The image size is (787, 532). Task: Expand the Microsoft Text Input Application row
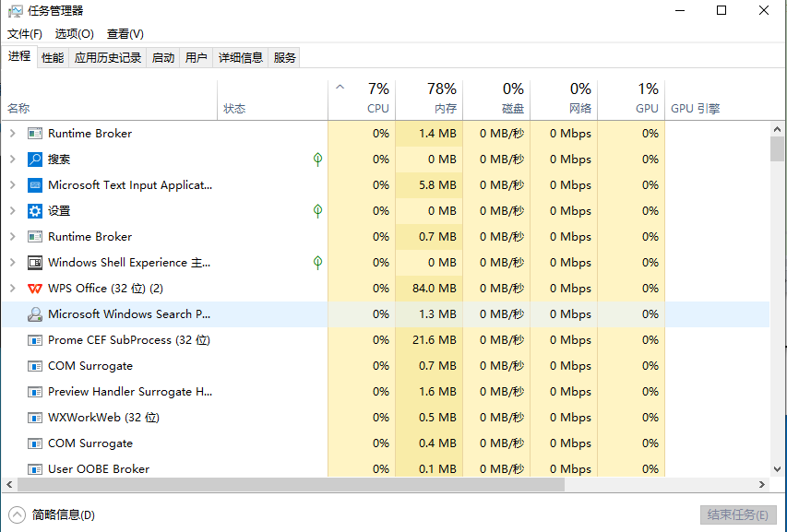coord(12,185)
